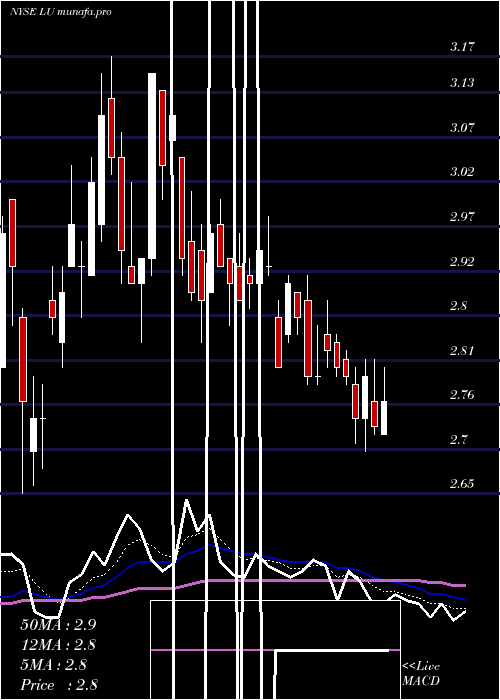Click the Price : 2.8 readout
This screenshot has width=500, height=700.
tap(59, 685)
